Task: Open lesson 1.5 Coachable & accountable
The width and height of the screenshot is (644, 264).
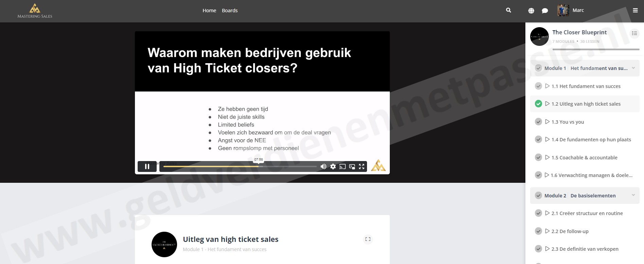Action: (584, 157)
